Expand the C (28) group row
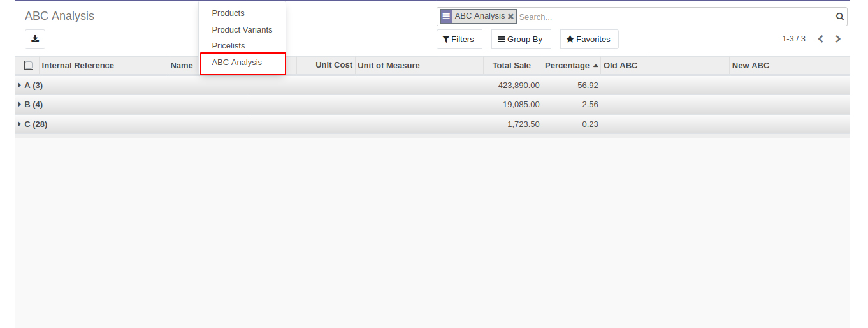868x328 pixels. (x=35, y=124)
